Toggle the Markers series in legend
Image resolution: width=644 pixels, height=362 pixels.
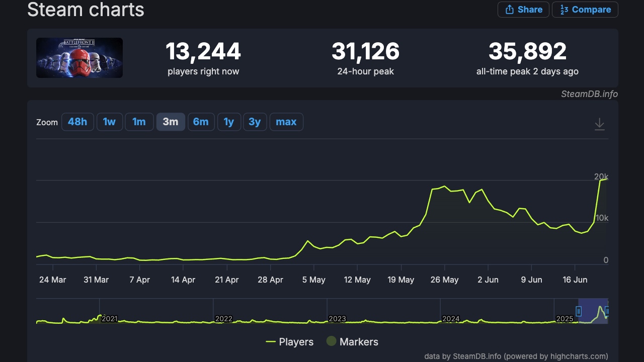click(352, 342)
